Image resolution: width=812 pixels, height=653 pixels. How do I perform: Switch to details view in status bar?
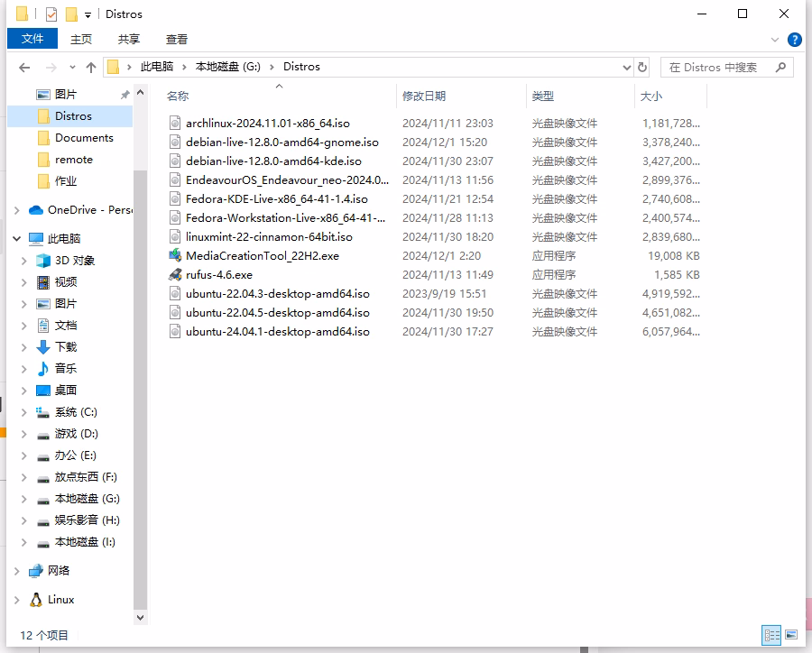pyautogui.click(x=771, y=635)
